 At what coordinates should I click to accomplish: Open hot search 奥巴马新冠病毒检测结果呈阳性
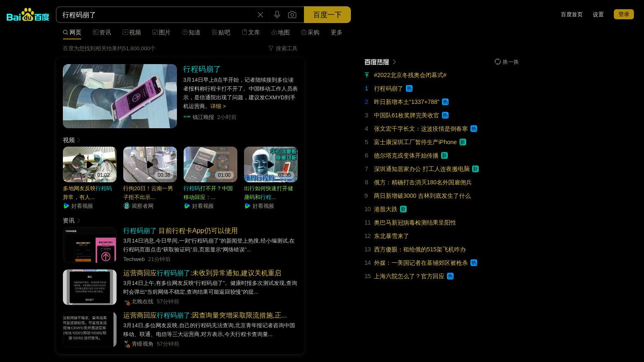tap(415, 222)
